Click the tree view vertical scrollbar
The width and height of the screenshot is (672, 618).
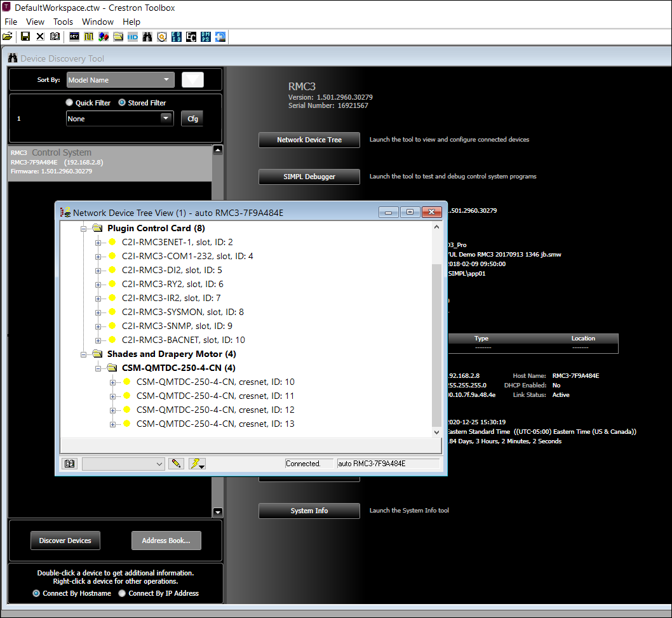coord(436,330)
